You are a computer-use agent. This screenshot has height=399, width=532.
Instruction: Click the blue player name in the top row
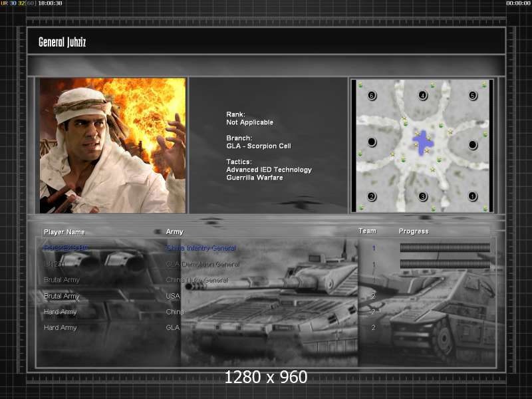click(x=66, y=248)
